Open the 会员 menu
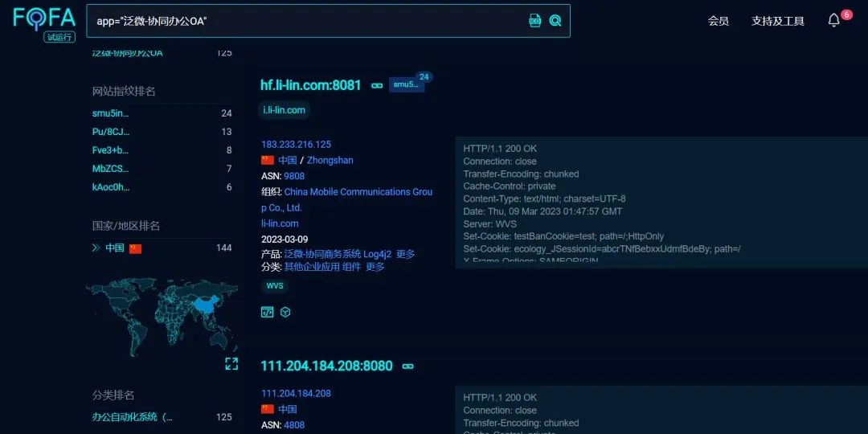The image size is (868, 434). click(718, 21)
